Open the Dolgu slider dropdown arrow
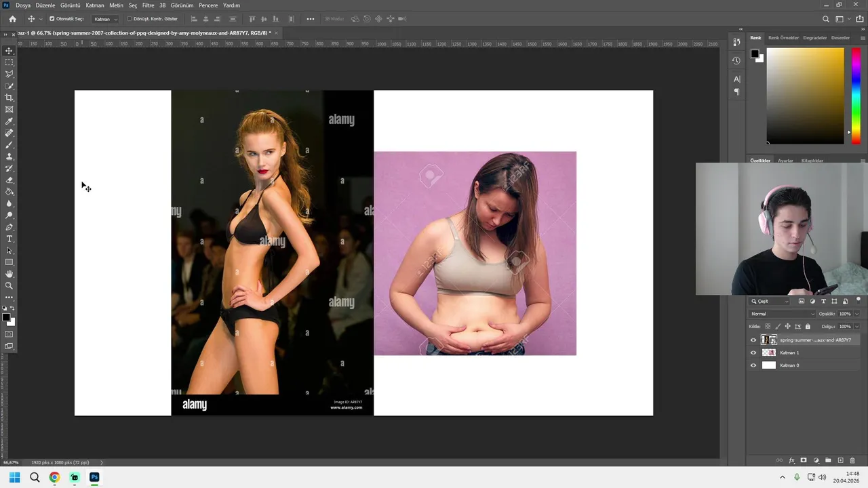 tap(856, 326)
